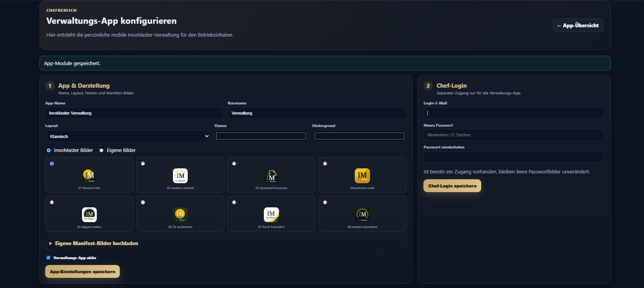
Task: Select radio button for 08 modern leuchtend
Action: 325,202
